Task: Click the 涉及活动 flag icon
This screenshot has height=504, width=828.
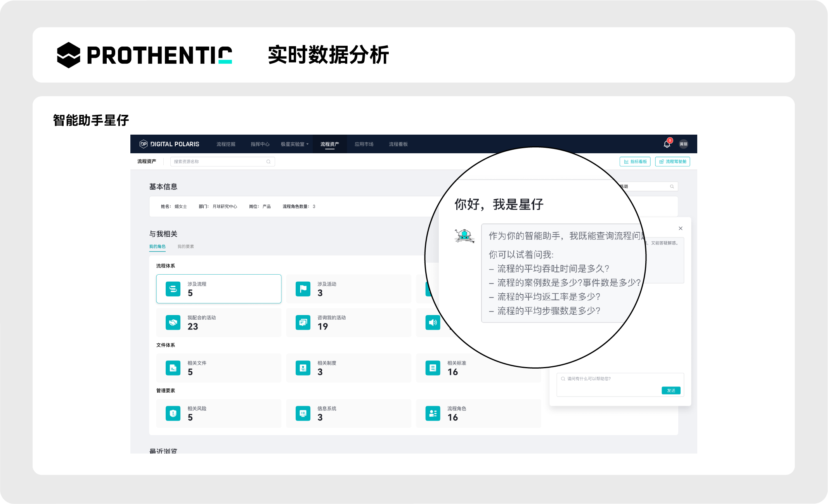Action: click(303, 289)
